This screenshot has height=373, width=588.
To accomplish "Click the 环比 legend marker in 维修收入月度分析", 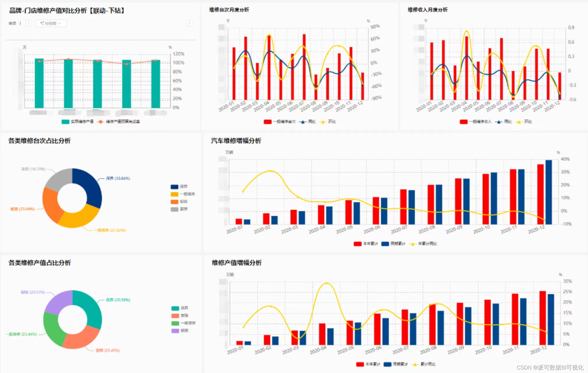I will (519, 122).
